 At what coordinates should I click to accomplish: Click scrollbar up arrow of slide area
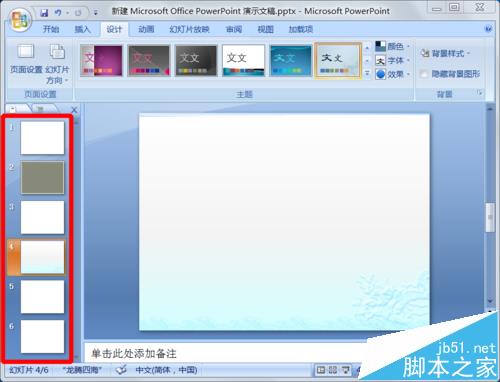coord(490,109)
